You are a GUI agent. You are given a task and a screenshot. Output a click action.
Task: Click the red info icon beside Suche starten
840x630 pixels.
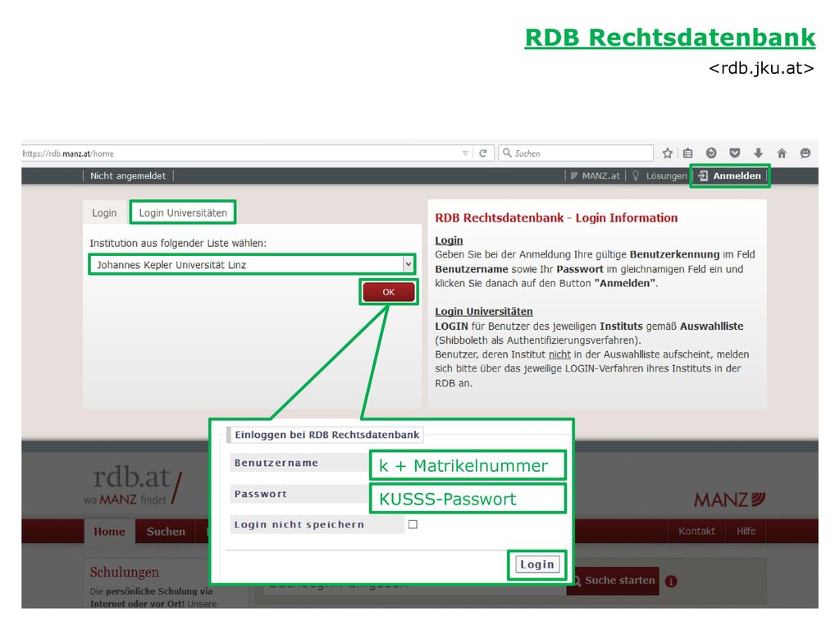[x=671, y=581]
